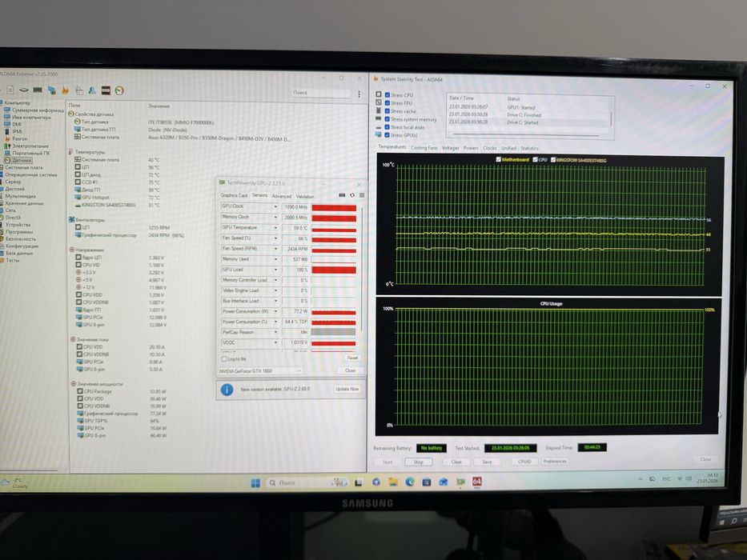Open DMI in the AIDA64 tree

(14, 124)
